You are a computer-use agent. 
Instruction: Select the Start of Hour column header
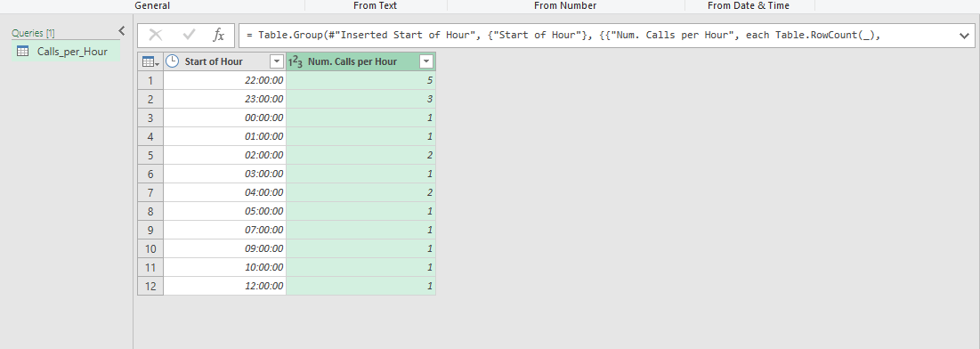pos(224,61)
